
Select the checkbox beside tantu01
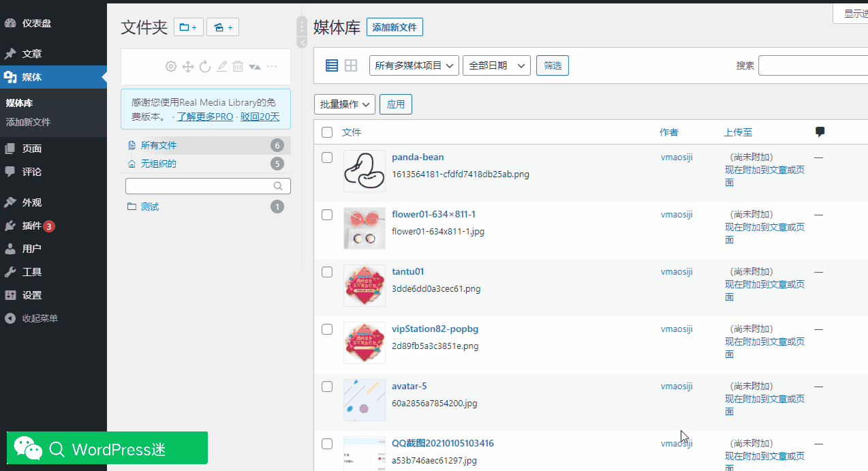[327, 271]
